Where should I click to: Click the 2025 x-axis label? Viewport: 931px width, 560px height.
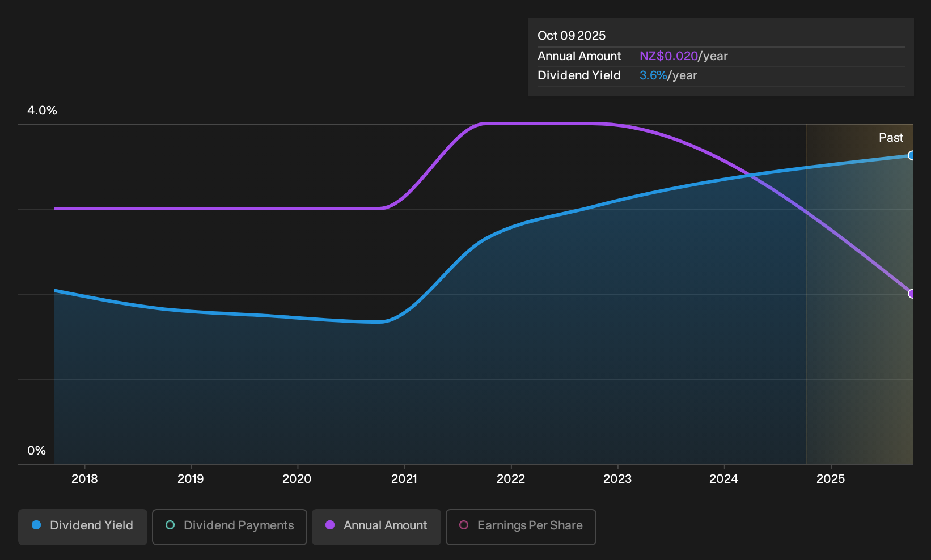click(831, 479)
